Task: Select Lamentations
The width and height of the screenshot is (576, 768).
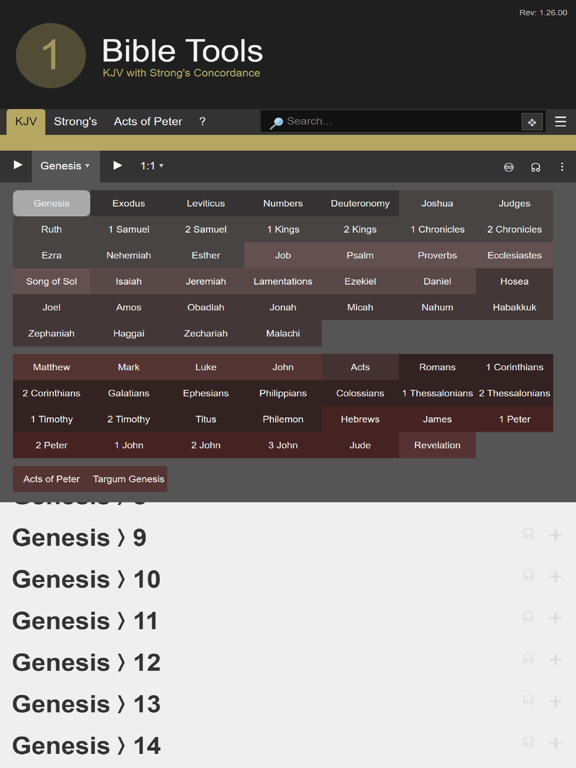Action: [283, 281]
